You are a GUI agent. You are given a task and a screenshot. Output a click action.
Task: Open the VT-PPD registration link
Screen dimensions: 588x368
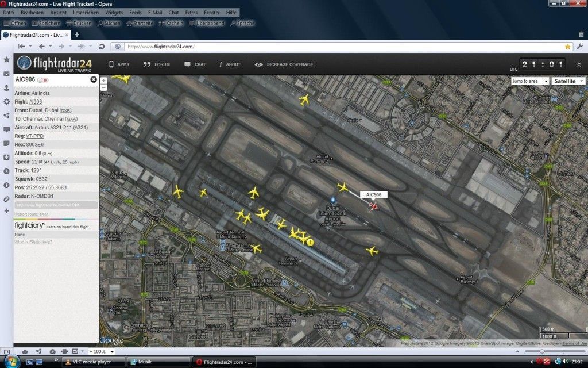pos(34,136)
